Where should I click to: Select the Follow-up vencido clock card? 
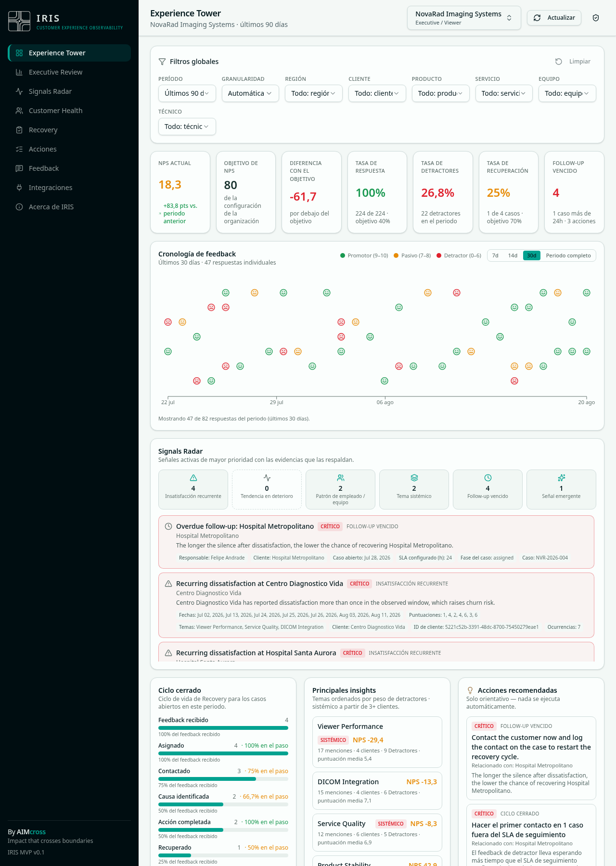click(x=488, y=489)
